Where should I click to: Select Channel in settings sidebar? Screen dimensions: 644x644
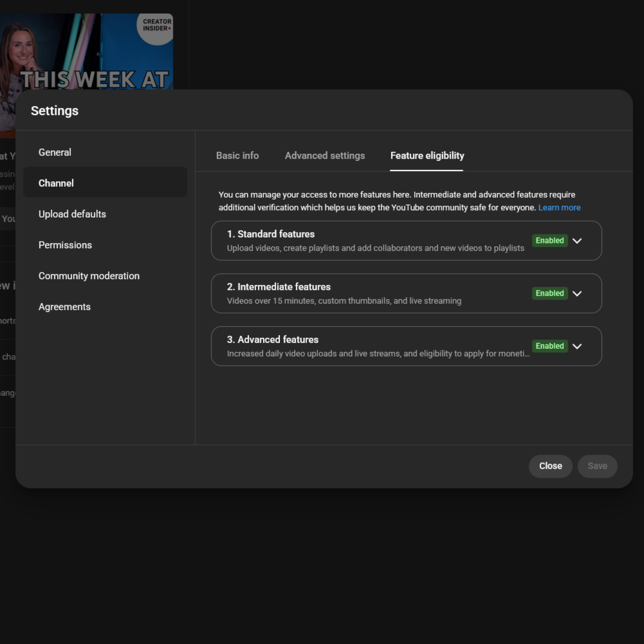56,183
